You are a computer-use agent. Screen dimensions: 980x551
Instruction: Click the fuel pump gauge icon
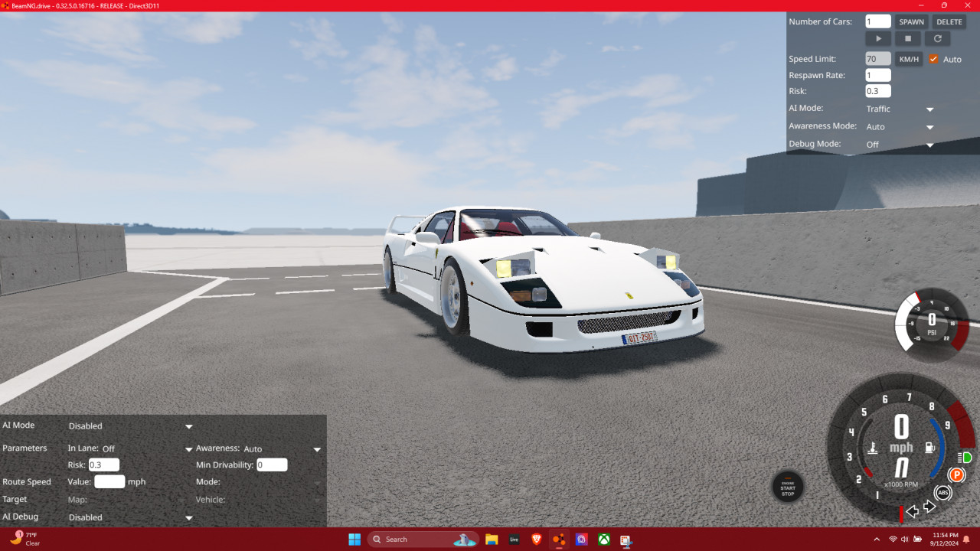pos(929,448)
